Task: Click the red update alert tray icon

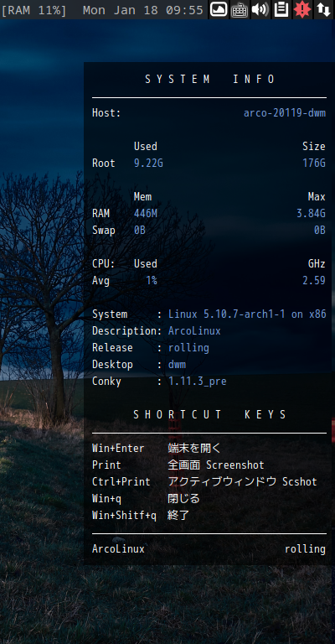Action: [x=302, y=9]
